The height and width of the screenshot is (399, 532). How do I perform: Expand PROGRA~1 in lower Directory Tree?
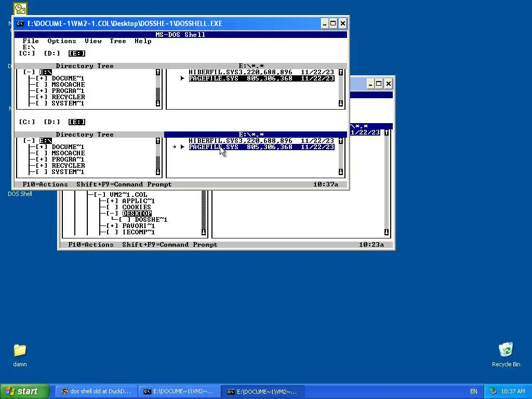point(42,159)
